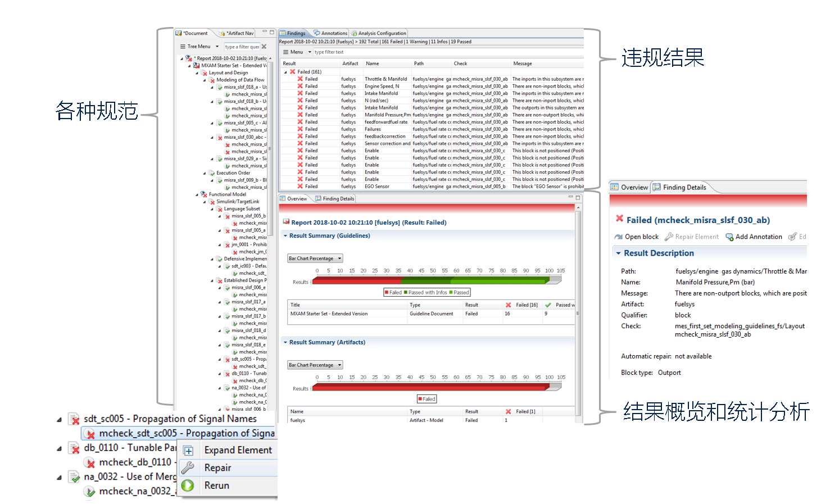This screenshot has width=821, height=504.
Task: Click the Findings Menu hamburger icon
Action: [285, 52]
